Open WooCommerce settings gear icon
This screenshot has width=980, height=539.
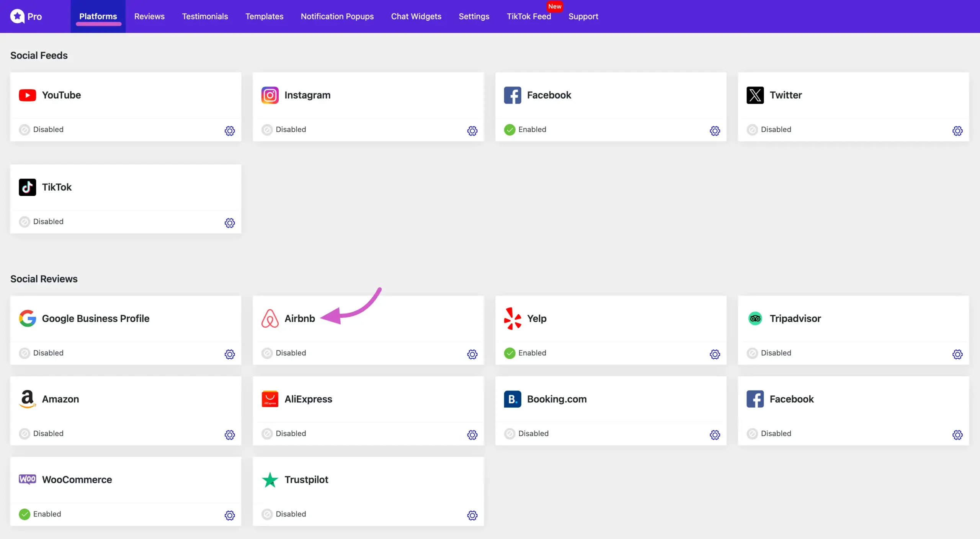pos(230,515)
